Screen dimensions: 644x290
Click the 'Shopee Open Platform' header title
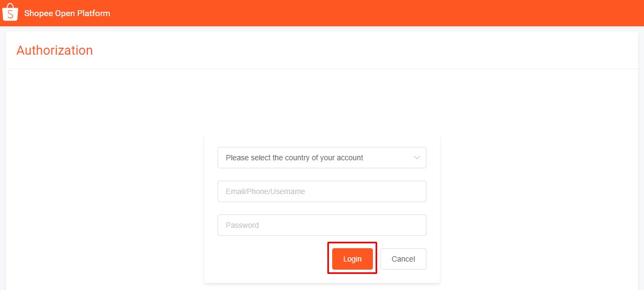67,13
